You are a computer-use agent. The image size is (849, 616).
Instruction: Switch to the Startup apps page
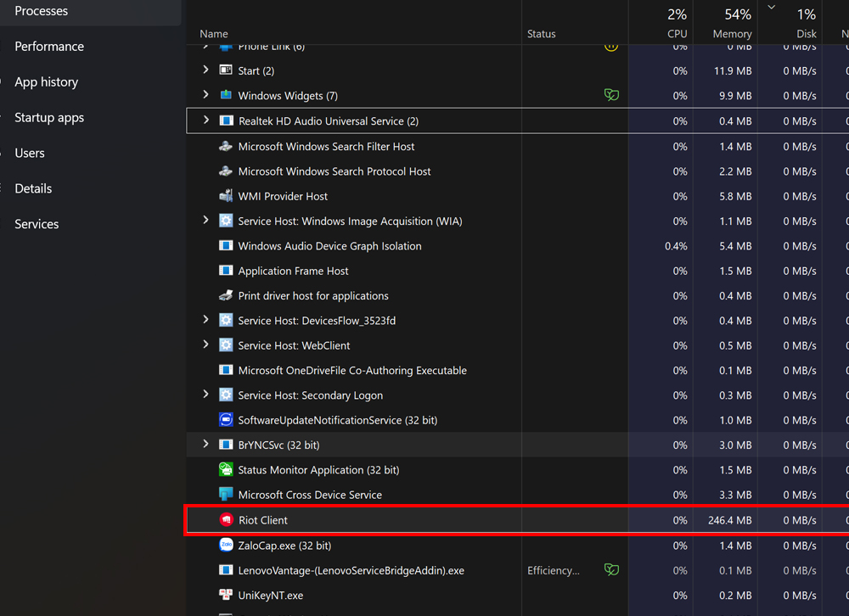(49, 118)
